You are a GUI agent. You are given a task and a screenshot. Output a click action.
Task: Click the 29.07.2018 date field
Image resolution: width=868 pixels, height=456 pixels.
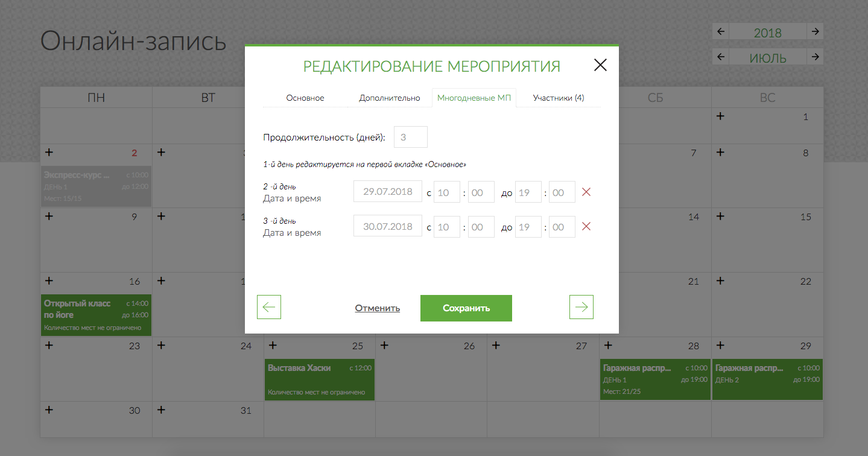click(387, 192)
